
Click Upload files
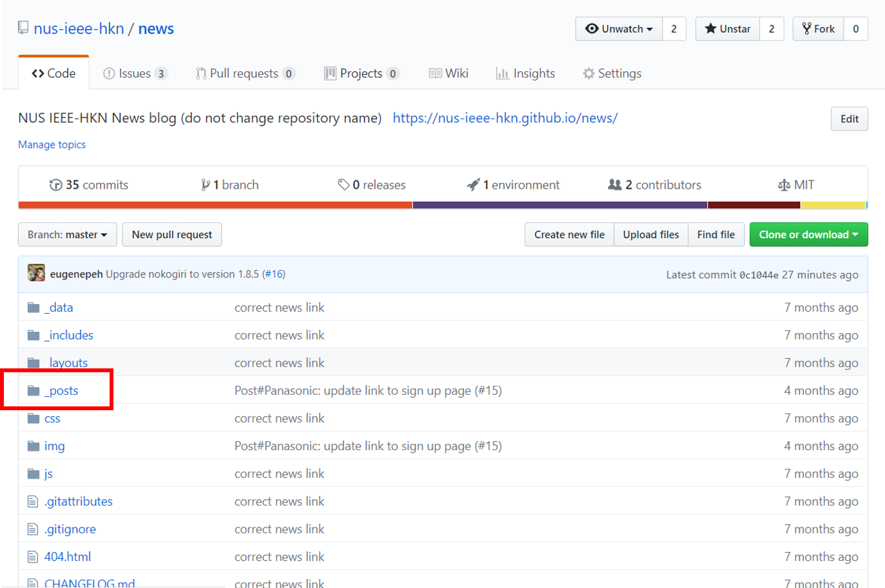[x=651, y=234]
